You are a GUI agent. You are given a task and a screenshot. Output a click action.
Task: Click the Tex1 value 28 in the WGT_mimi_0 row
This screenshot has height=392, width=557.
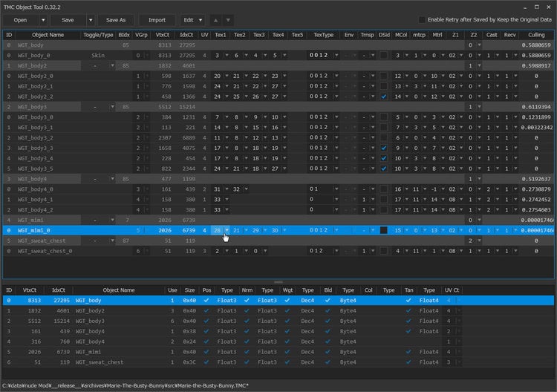pyautogui.click(x=217, y=230)
